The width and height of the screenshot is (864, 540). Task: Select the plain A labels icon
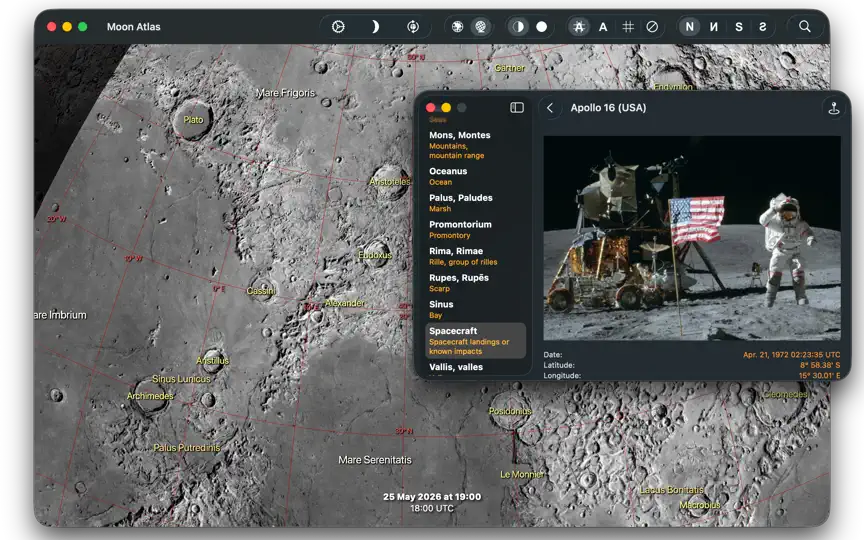603,26
